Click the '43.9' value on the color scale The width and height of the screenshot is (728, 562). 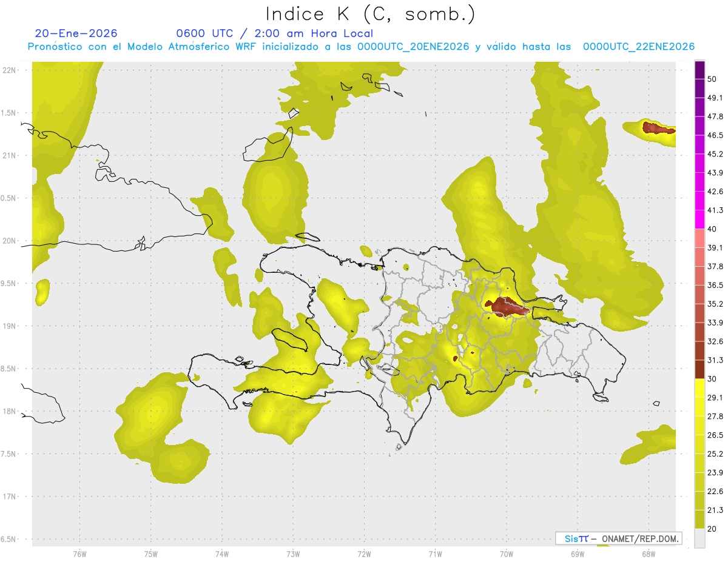coord(715,173)
